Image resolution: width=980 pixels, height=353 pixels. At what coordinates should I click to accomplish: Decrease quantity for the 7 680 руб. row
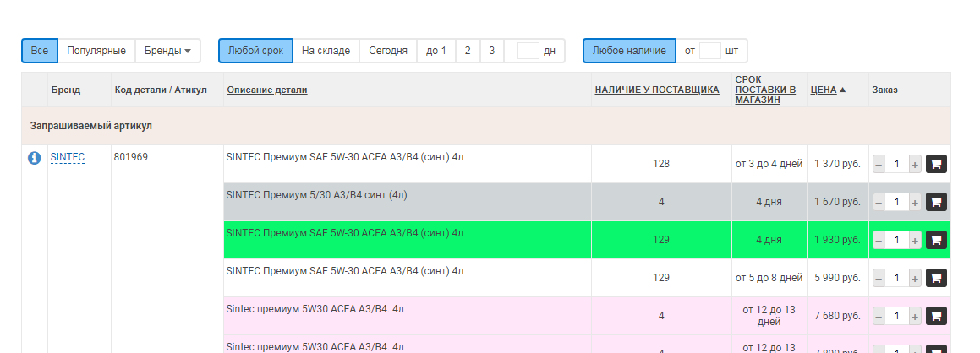pyautogui.click(x=879, y=317)
